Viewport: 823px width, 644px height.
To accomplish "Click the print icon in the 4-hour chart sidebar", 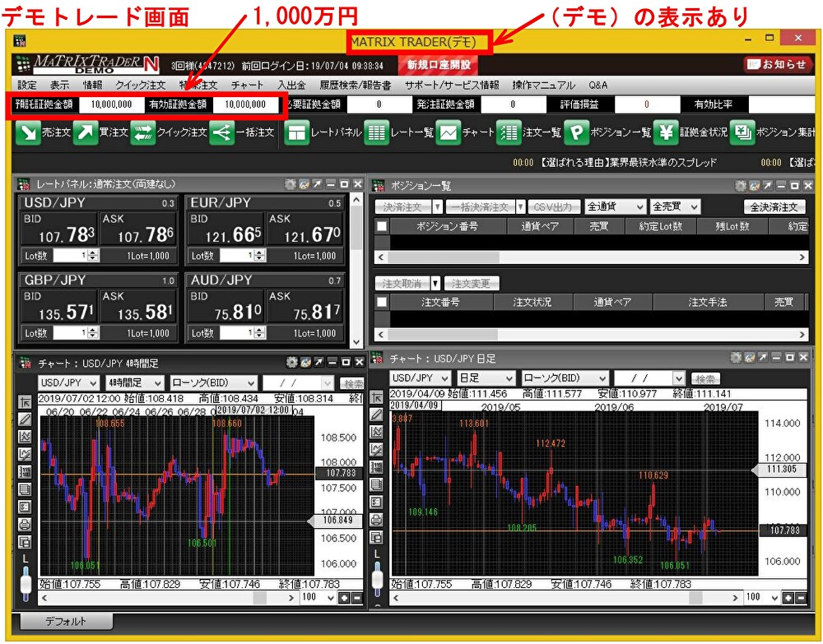I will [x=25, y=524].
